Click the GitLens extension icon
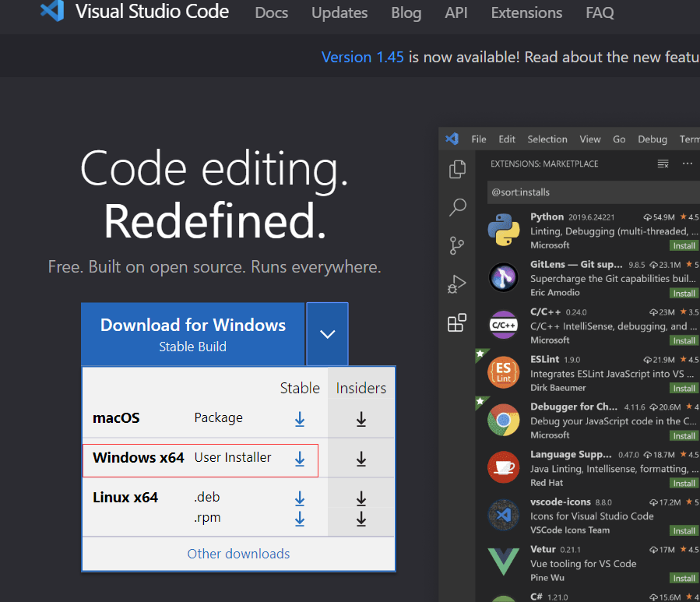This screenshot has height=602, width=700. tap(504, 277)
